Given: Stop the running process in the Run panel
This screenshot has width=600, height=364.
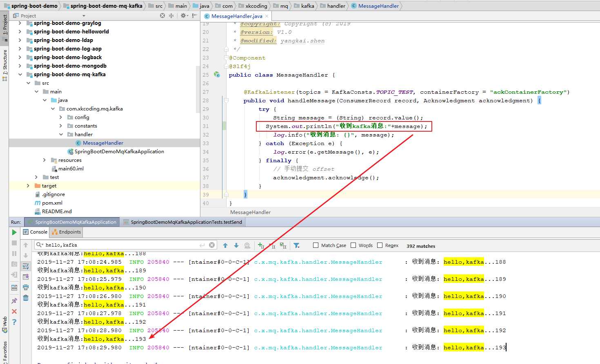Looking at the screenshot, I should (x=14, y=243).
